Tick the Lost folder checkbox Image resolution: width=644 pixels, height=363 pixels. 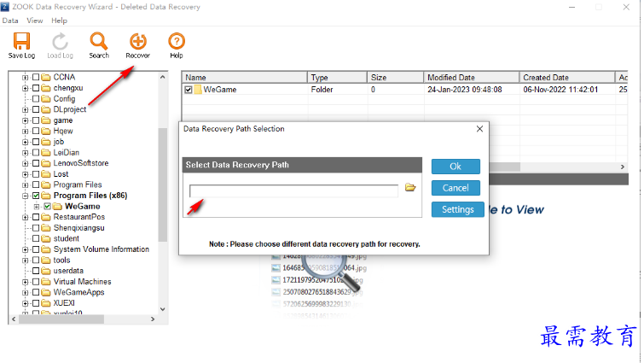point(36,174)
